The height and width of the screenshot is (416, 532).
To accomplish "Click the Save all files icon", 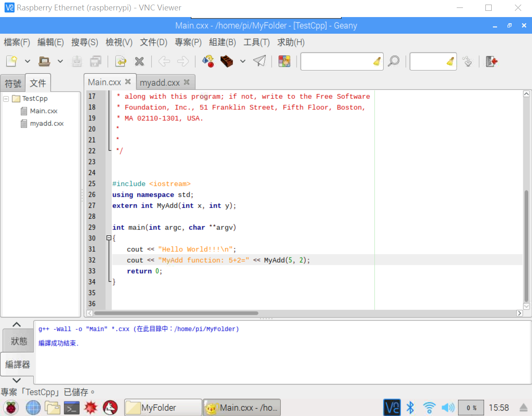I will 96,61.
